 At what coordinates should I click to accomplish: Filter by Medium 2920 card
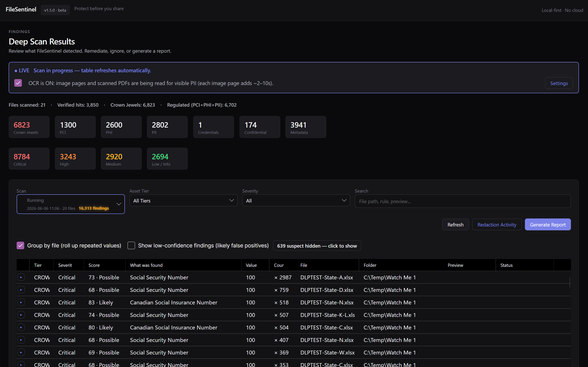point(121,159)
